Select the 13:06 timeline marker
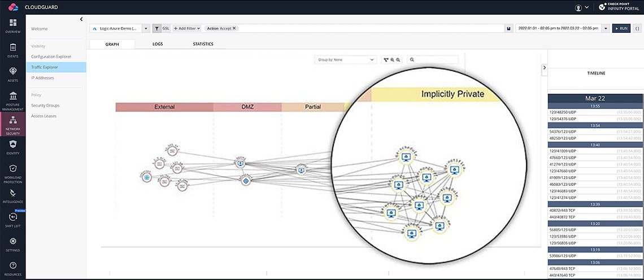This screenshot has width=644, height=280. 595,262
